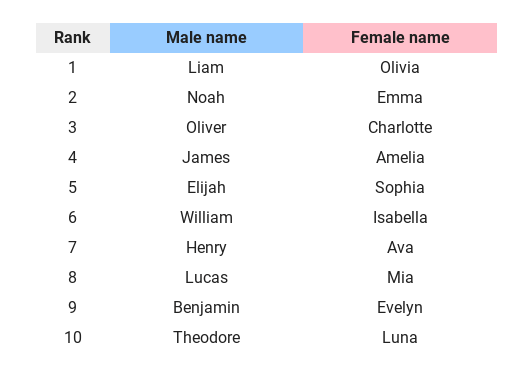The width and height of the screenshot is (529, 382).
Task: Click the Henry cell
Action: click(x=206, y=248)
